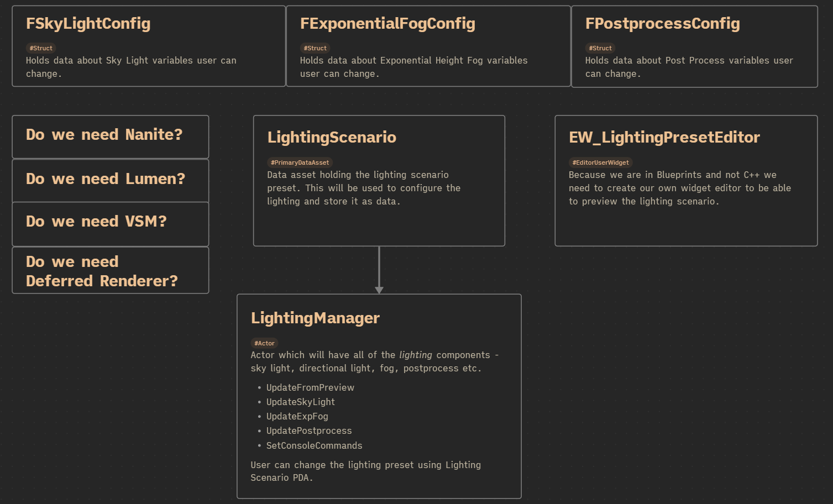Click the UpdateFromPreview bullet item
The height and width of the screenshot is (504, 833).
pyautogui.click(x=310, y=388)
